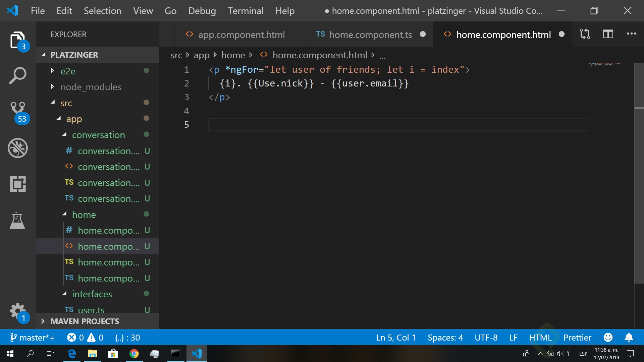644x362 pixels.
Task: Open the Explorer view in activity bar
Action: pyautogui.click(x=17, y=40)
